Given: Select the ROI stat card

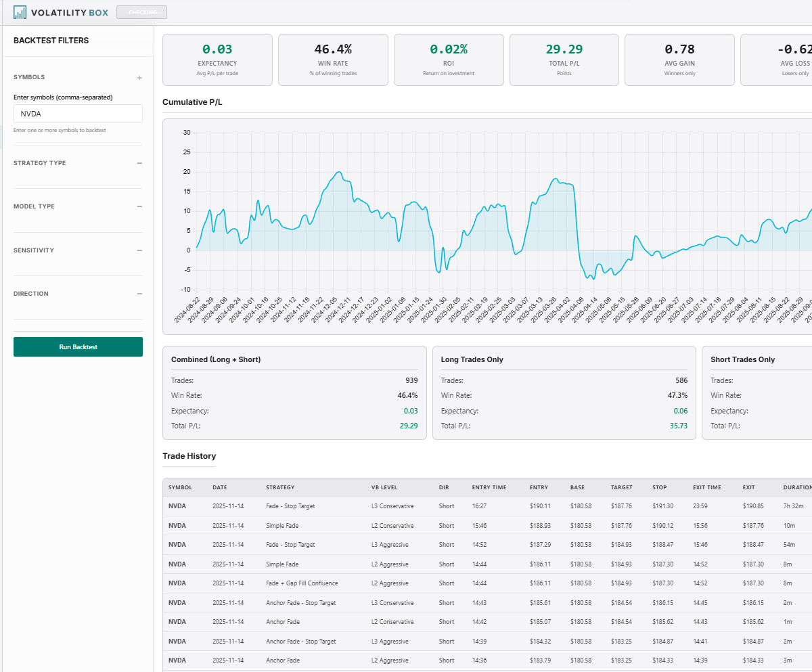Looking at the screenshot, I should click(x=449, y=60).
